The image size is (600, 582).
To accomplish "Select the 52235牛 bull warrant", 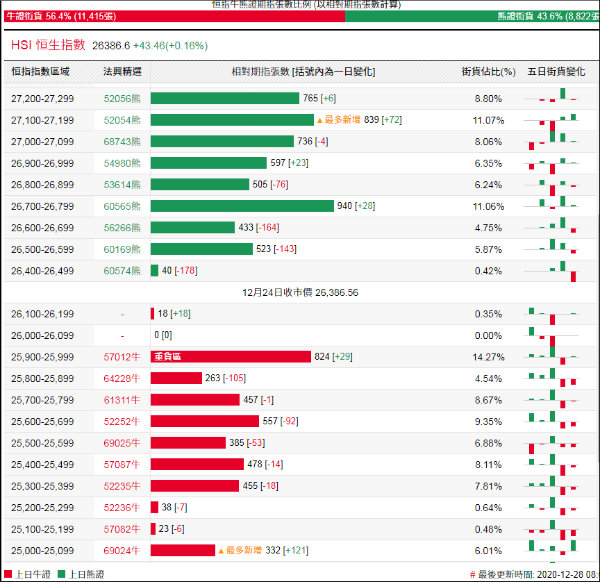I will click(122, 486).
